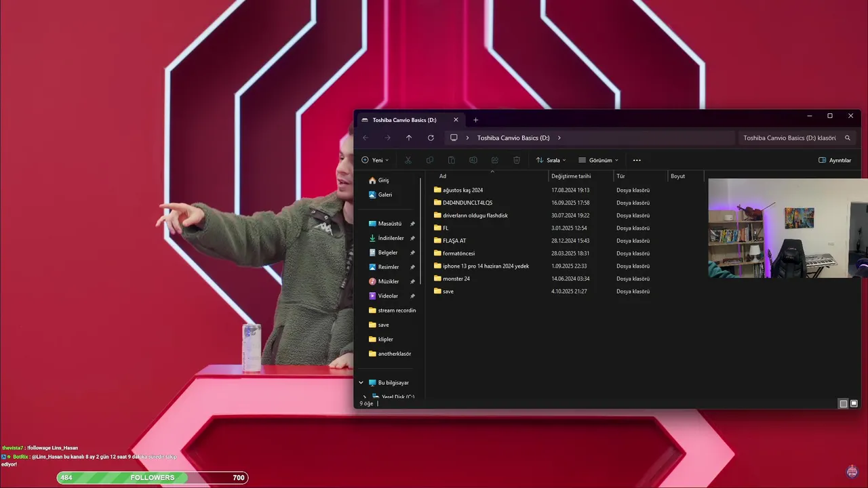Refresh the Toshiba Canvio Basics folder view

pyautogui.click(x=431, y=138)
